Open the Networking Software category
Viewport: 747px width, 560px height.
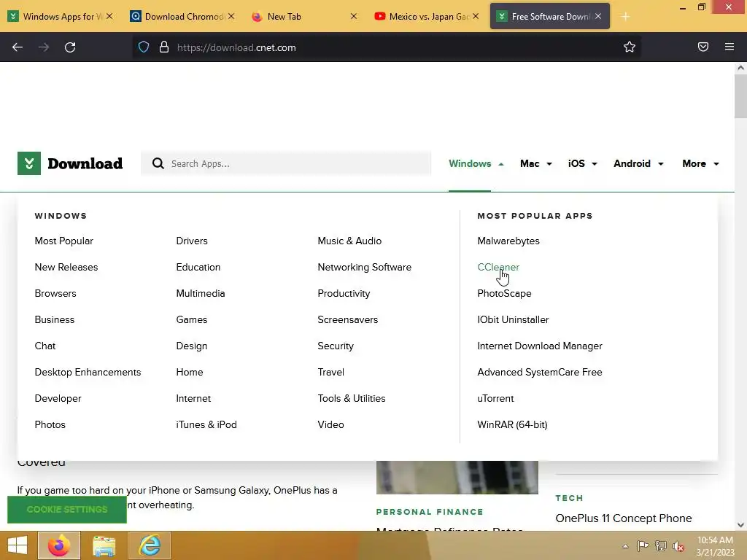coord(365,267)
